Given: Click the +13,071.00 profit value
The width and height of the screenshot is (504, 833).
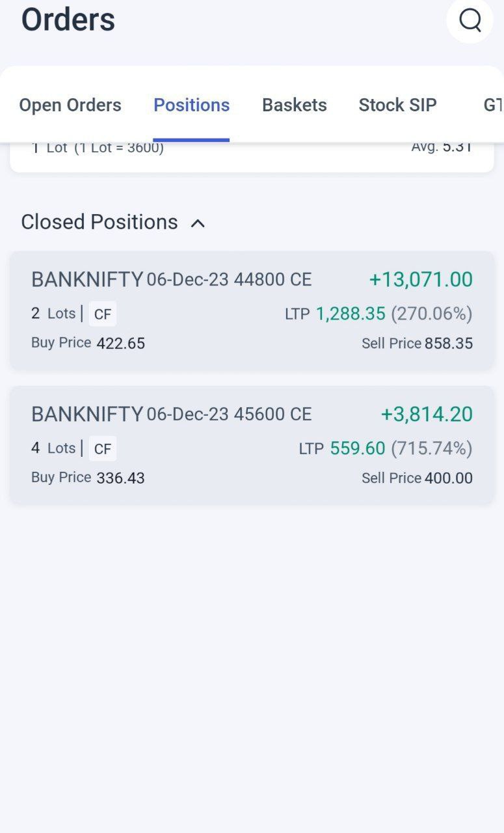Looking at the screenshot, I should [x=421, y=280].
